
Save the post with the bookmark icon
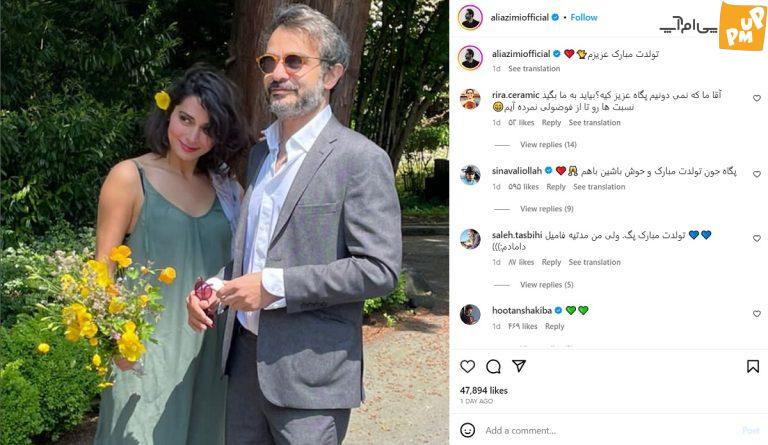(753, 367)
